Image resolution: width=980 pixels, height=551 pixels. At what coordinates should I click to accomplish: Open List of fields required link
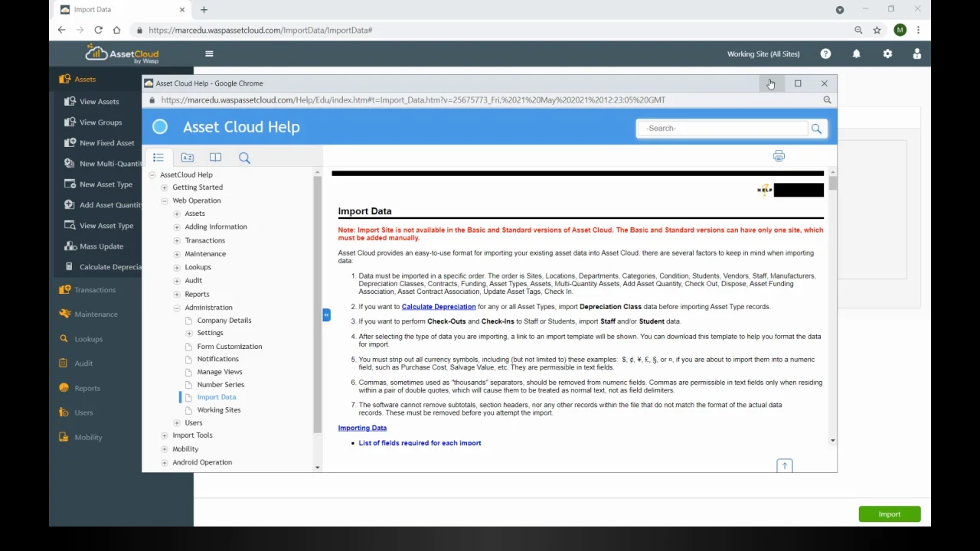420,443
